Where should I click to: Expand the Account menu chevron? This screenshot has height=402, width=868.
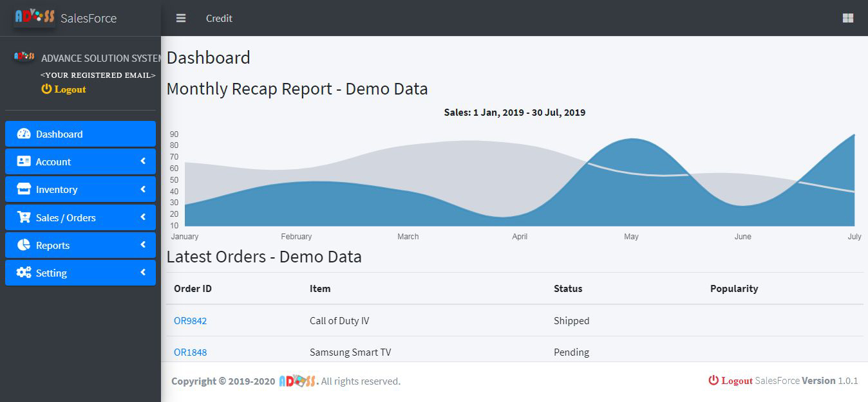143,161
